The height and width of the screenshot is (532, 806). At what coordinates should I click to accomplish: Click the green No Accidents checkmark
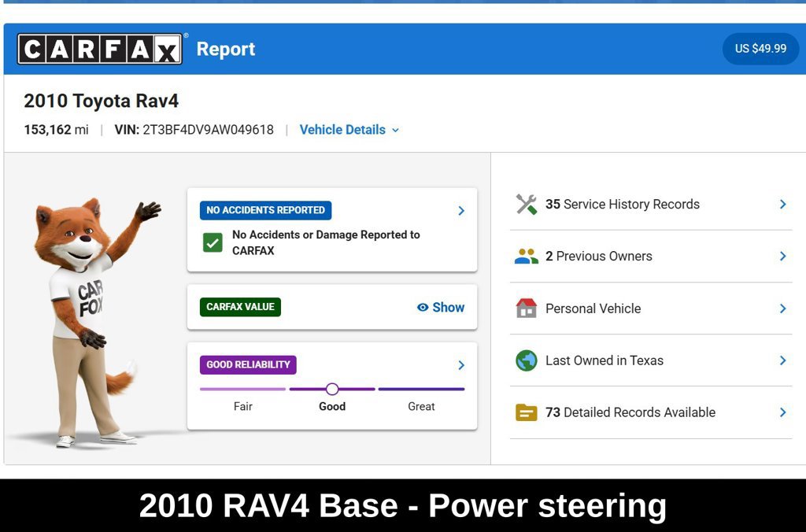[x=213, y=242]
